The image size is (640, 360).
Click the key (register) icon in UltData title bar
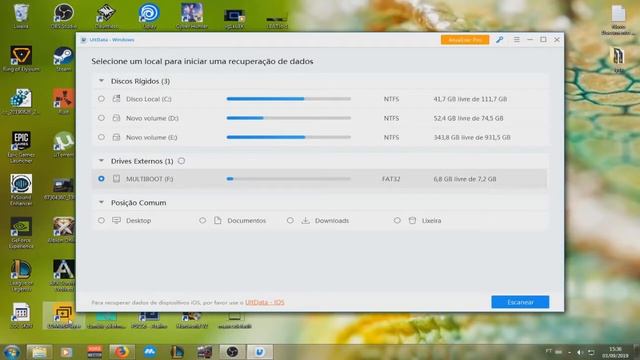pyautogui.click(x=500, y=40)
